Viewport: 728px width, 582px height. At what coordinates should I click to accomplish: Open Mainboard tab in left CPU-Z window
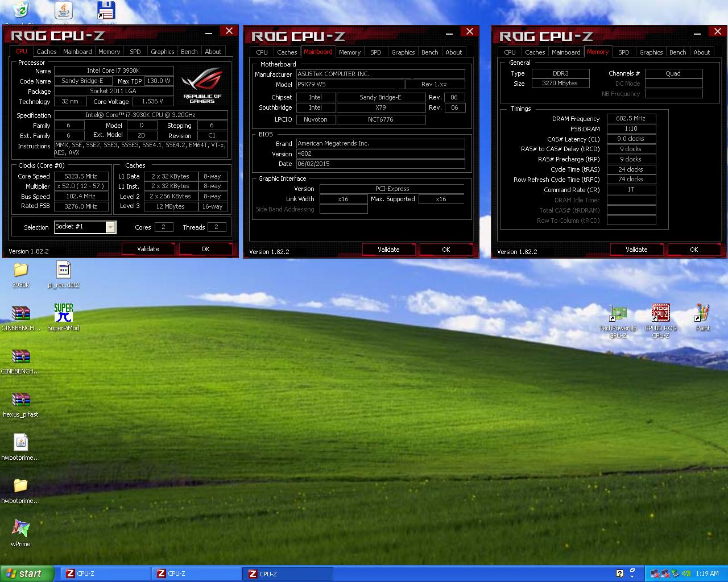point(77,51)
